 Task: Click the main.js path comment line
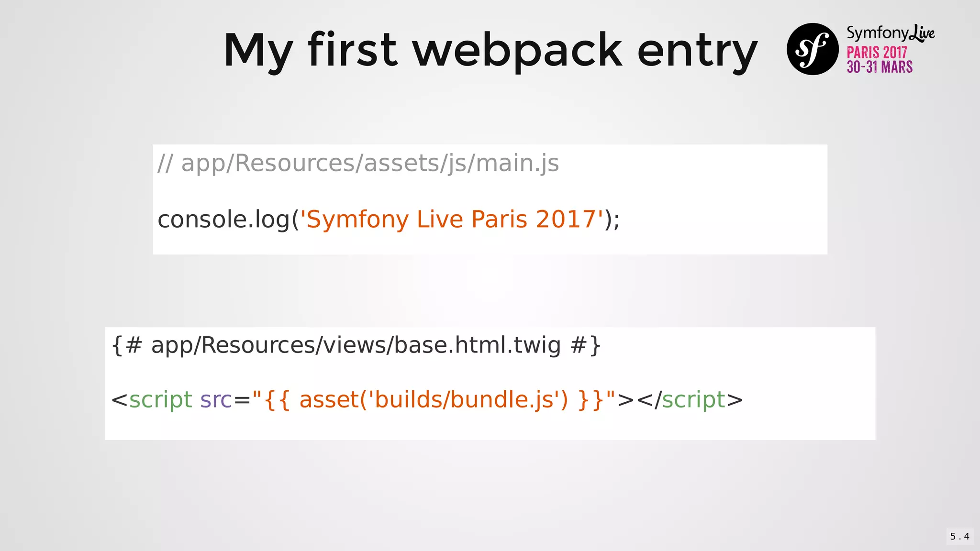[x=358, y=163]
